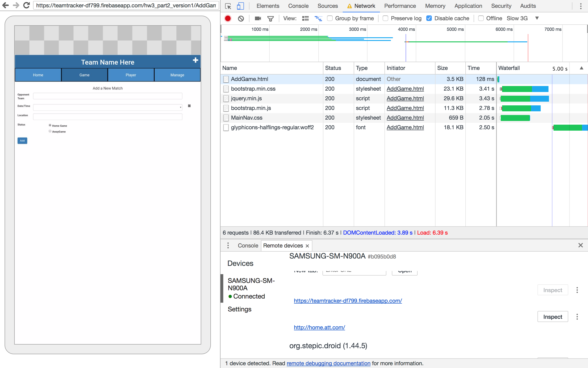Select the Network tab
The width and height of the screenshot is (588, 368).
361,6
